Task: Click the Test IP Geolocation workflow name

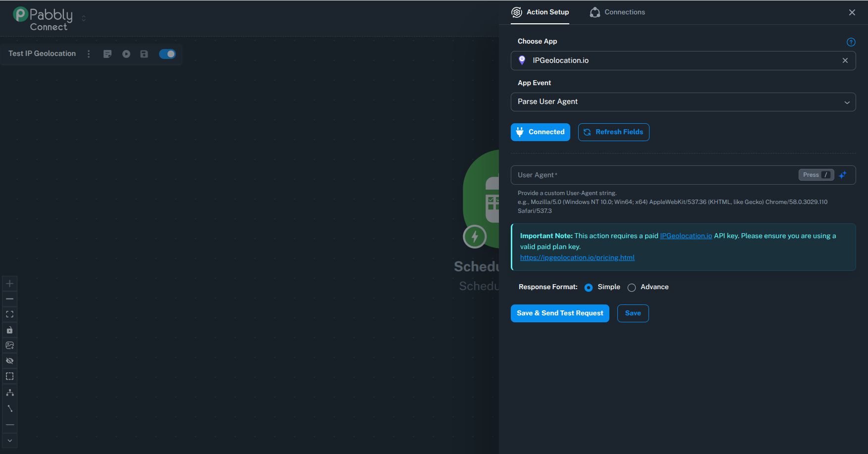Action: click(x=42, y=53)
